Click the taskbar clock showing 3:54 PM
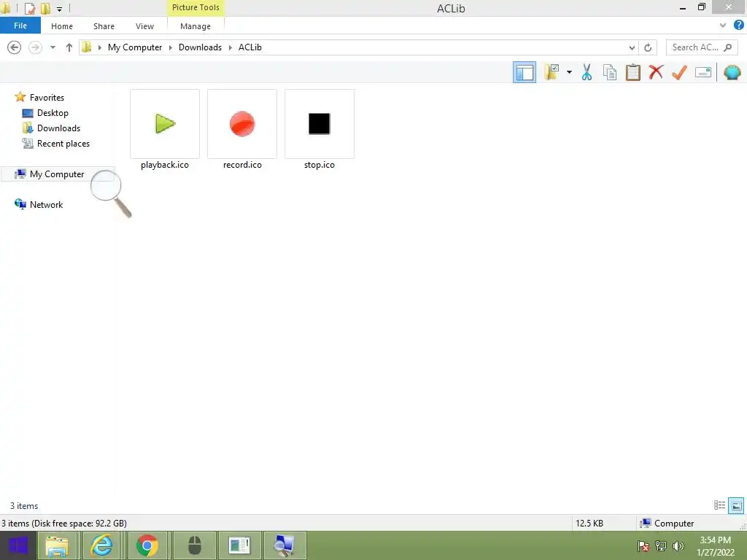 click(715, 546)
